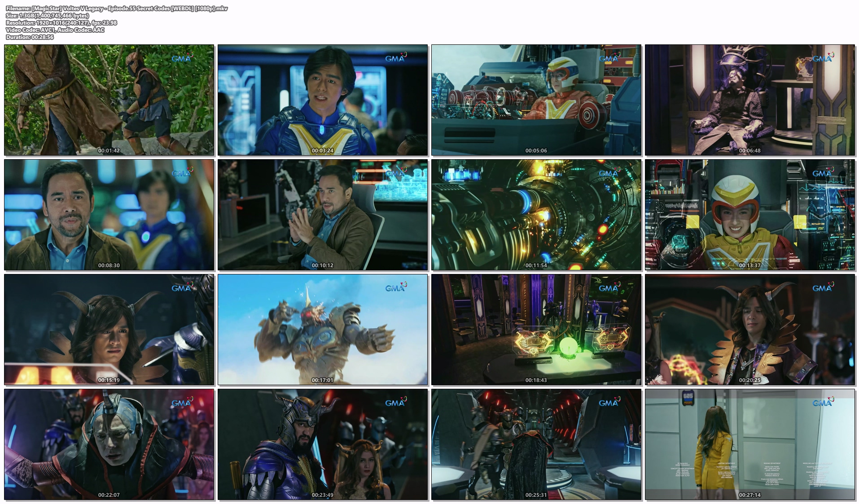Open the thumbnail timestamped 00:01:42

(x=109, y=100)
